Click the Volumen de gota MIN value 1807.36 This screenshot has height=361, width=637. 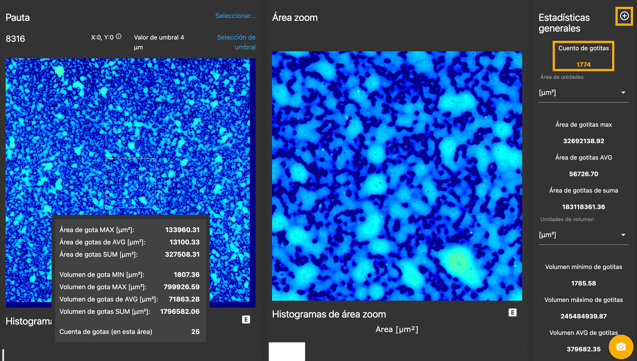pos(186,275)
